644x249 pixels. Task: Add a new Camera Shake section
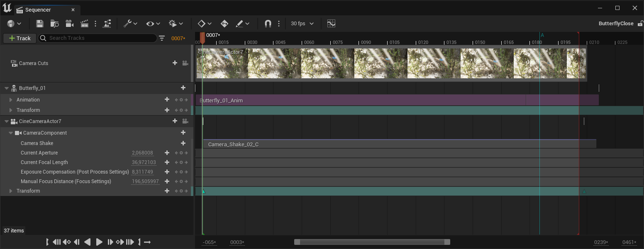(x=183, y=143)
